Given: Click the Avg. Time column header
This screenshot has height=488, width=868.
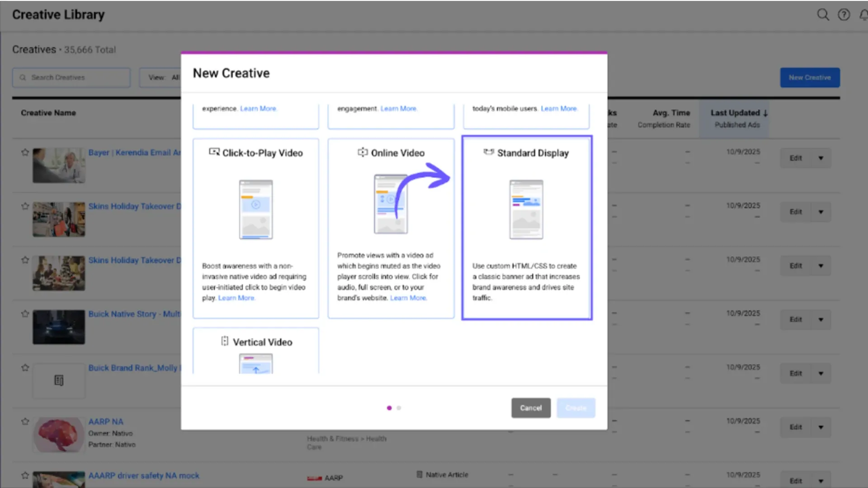Looking at the screenshot, I should 671,113.
